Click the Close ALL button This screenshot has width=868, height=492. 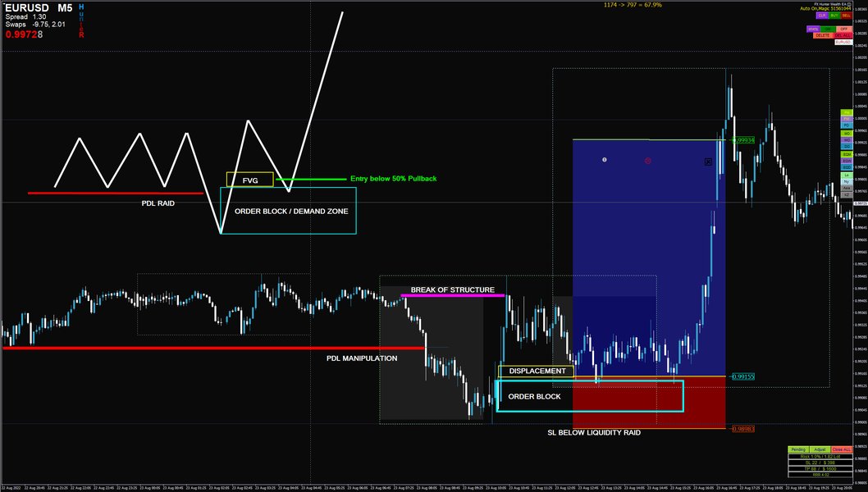point(841,449)
